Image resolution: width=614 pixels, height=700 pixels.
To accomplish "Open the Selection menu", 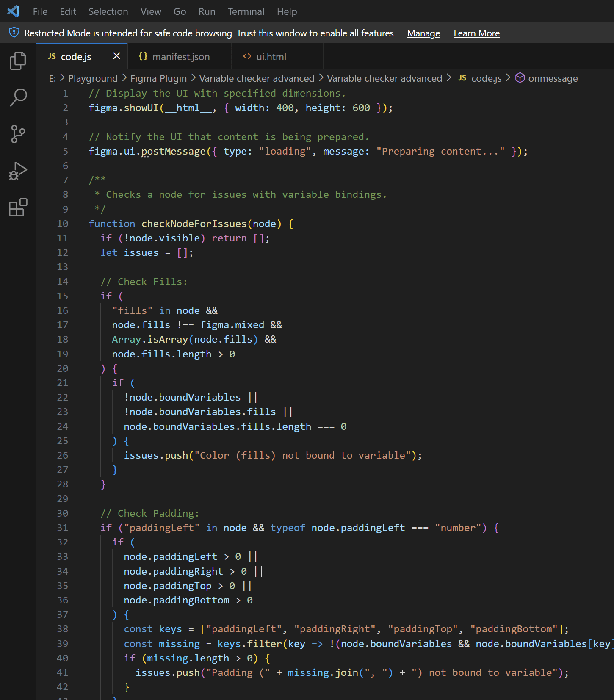I will click(x=108, y=11).
